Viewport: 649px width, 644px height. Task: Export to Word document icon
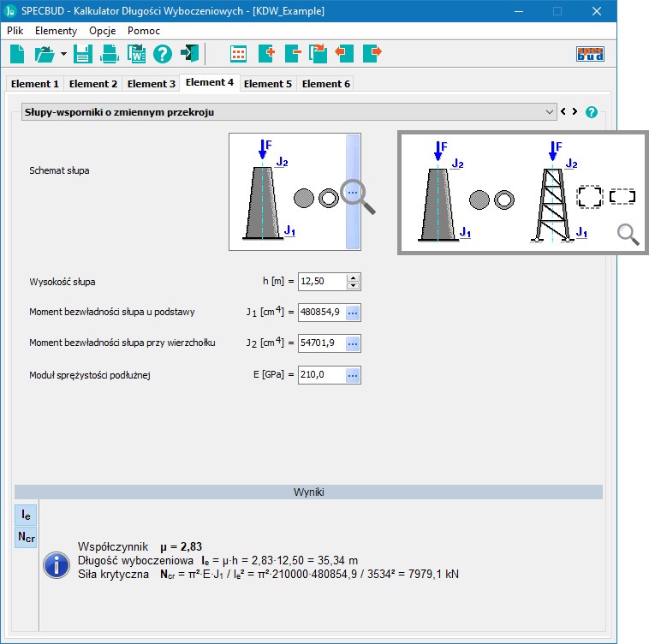click(x=136, y=55)
